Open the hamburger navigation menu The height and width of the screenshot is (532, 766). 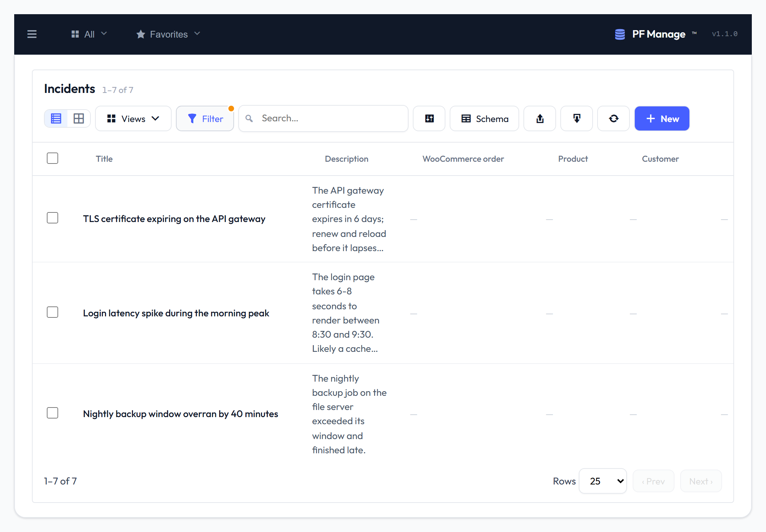click(x=32, y=34)
